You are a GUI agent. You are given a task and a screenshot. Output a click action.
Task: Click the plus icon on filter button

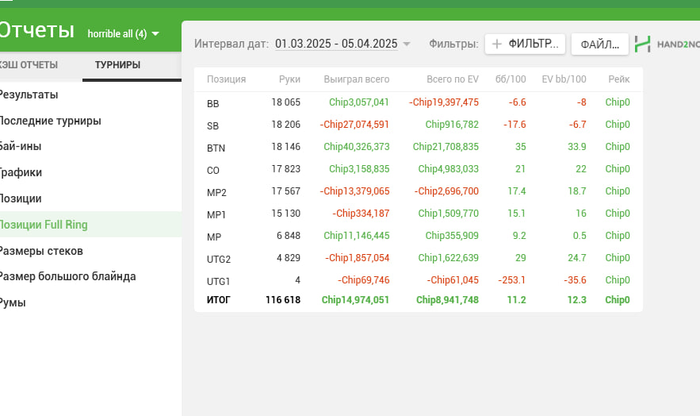[497, 44]
